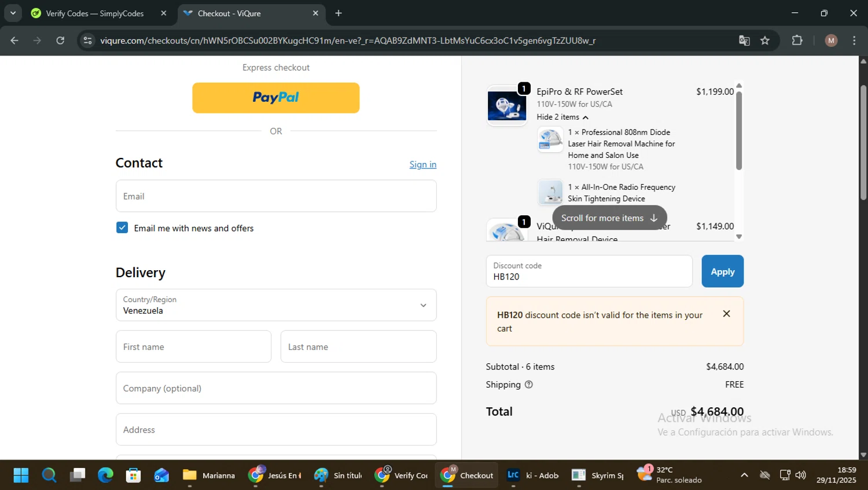Open a new browser tab
868x490 pixels.
tap(339, 13)
